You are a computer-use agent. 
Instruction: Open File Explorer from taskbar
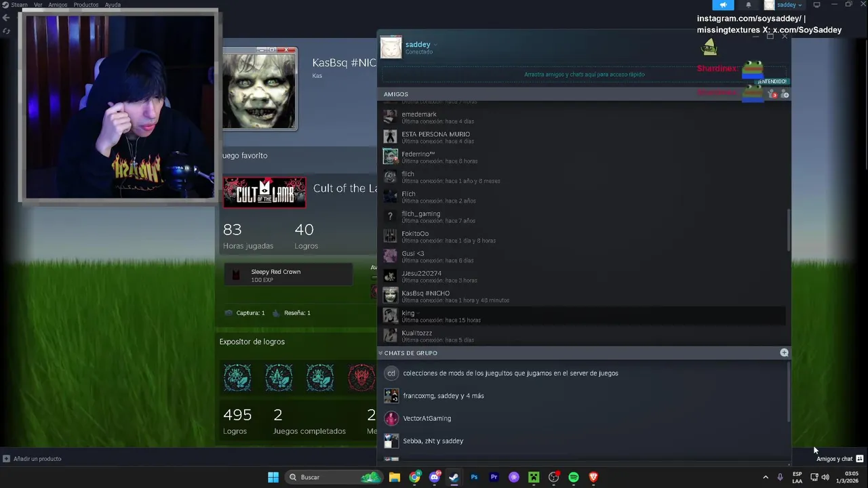394,477
